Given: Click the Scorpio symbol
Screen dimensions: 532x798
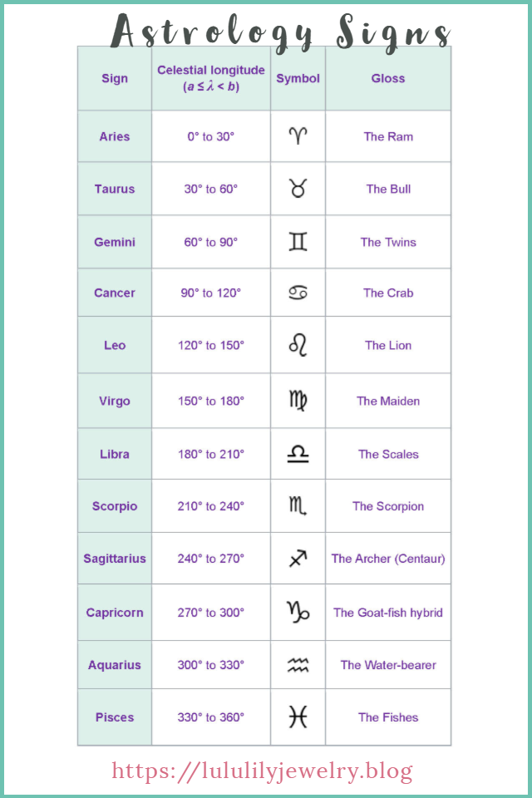Looking at the screenshot, I should (x=298, y=506).
